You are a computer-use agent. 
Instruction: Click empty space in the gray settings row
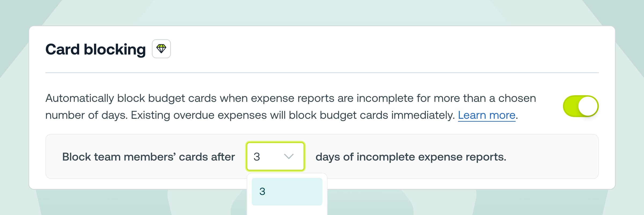point(550,156)
